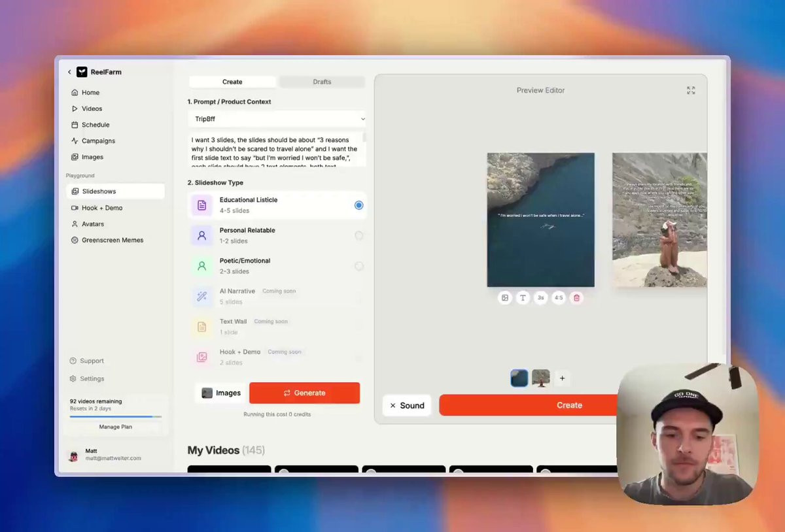
Task: Click the Images button next to Generate
Action: point(221,393)
